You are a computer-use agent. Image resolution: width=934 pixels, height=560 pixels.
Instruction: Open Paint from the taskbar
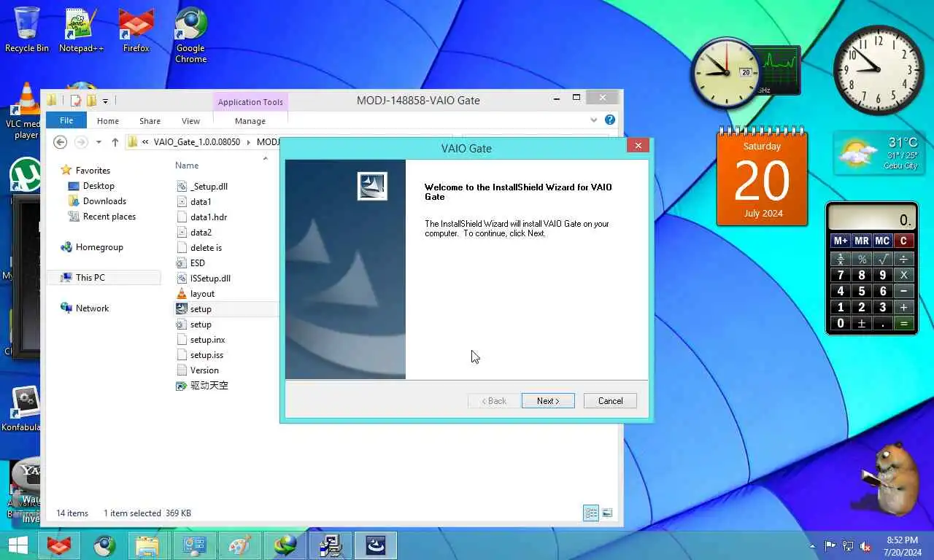coord(239,545)
